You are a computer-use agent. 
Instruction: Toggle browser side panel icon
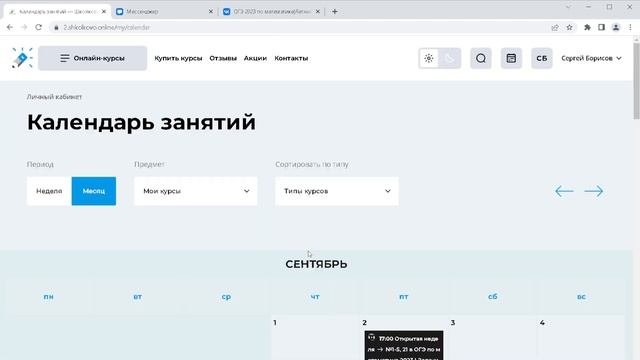601,27
